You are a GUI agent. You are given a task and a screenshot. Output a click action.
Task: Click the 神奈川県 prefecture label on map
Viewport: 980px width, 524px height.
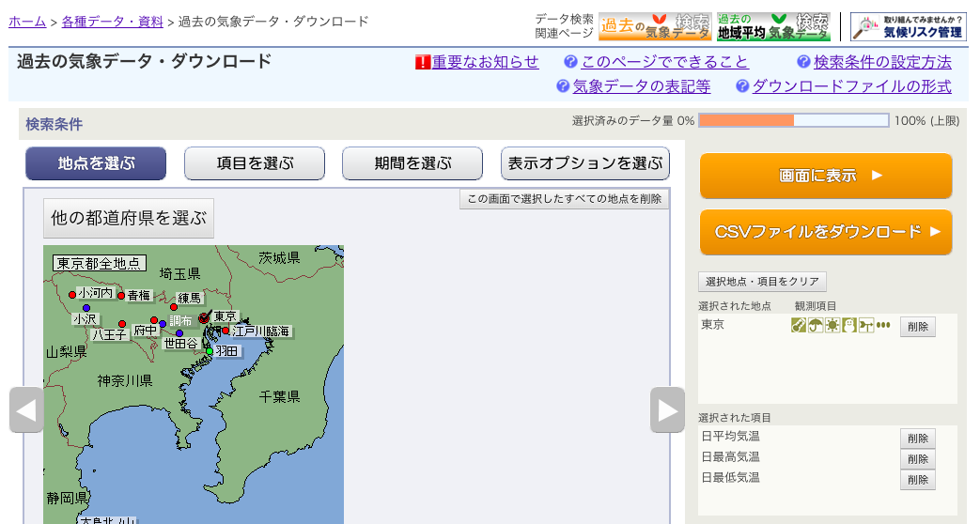pyautogui.click(x=125, y=380)
